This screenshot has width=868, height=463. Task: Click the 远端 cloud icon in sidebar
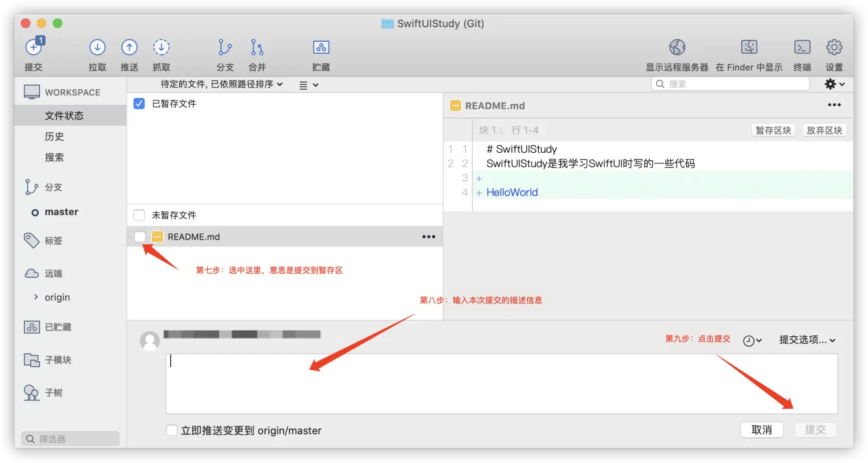pyautogui.click(x=31, y=273)
